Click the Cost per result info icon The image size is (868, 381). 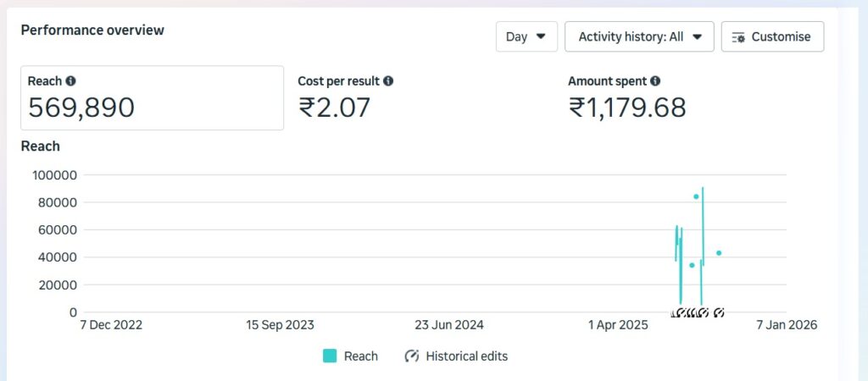point(388,81)
